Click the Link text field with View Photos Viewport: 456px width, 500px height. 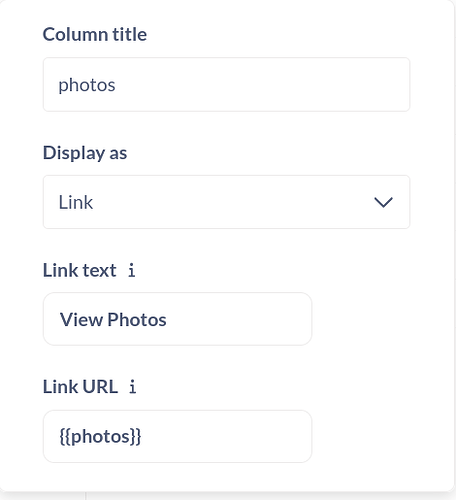pyautogui.click(x=177, y=319)
